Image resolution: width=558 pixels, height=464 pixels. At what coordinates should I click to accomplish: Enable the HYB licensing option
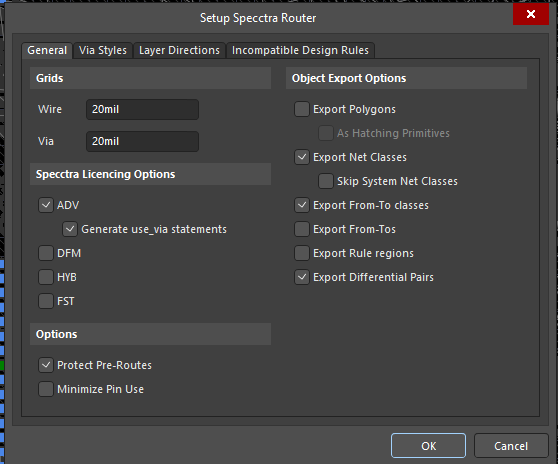coord(46,277)
